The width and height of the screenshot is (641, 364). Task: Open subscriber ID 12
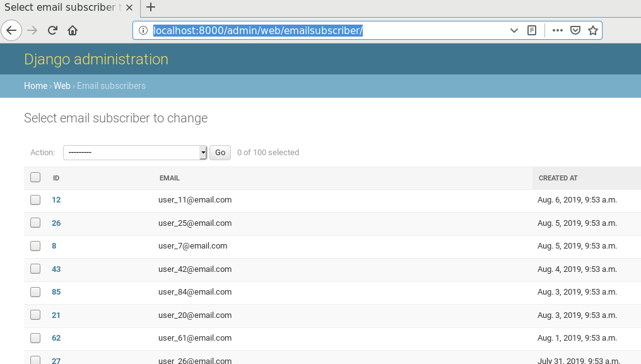coord(56,200)
